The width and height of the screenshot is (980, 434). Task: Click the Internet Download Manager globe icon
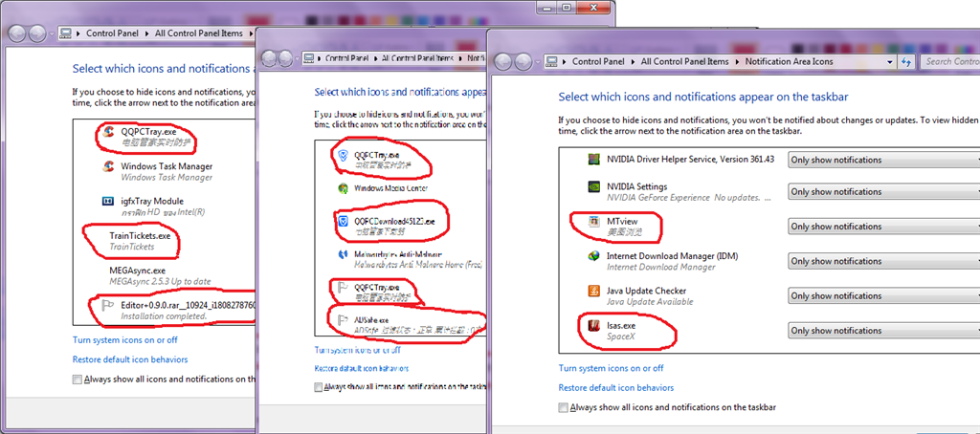[x=594, y=256]
